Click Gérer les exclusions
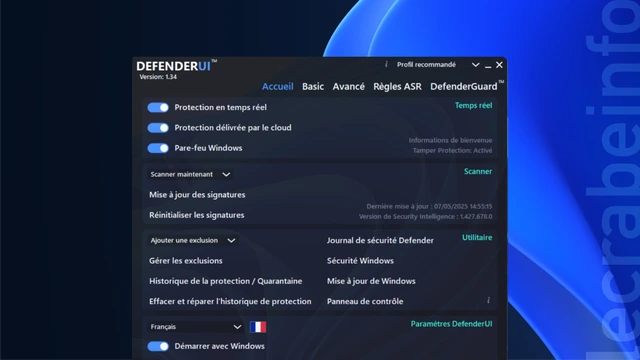This screenshot has width=640, height=360. (186, 261)
